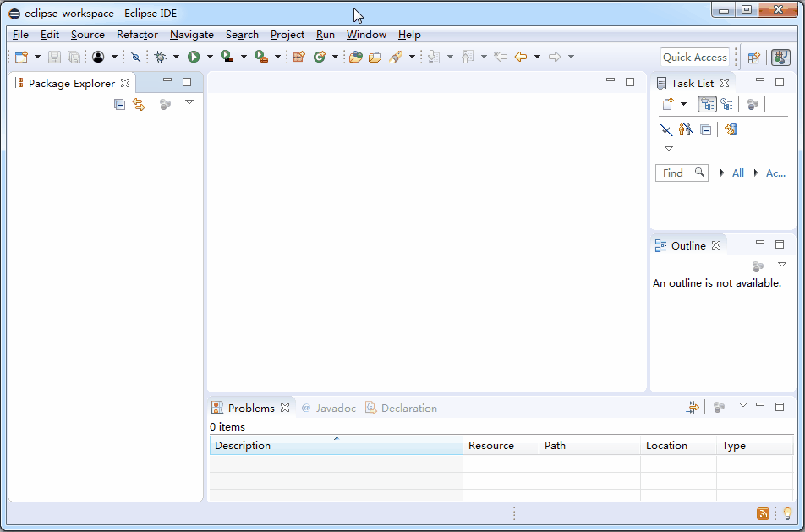805x532 pixels.
Task: Sort by the Description column header
Action: pyautogui.click(x=337, y=445)
